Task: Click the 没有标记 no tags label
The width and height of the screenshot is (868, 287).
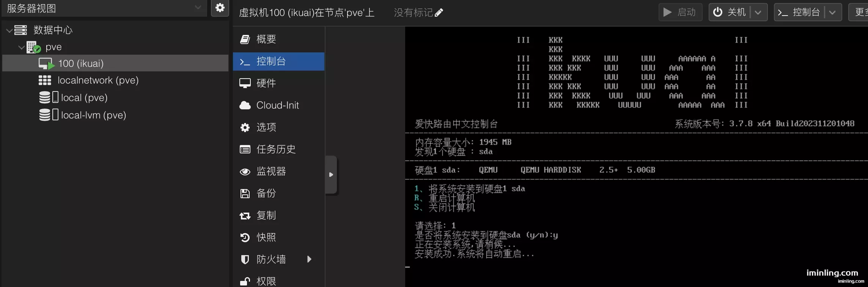Action: pos(413,13)
